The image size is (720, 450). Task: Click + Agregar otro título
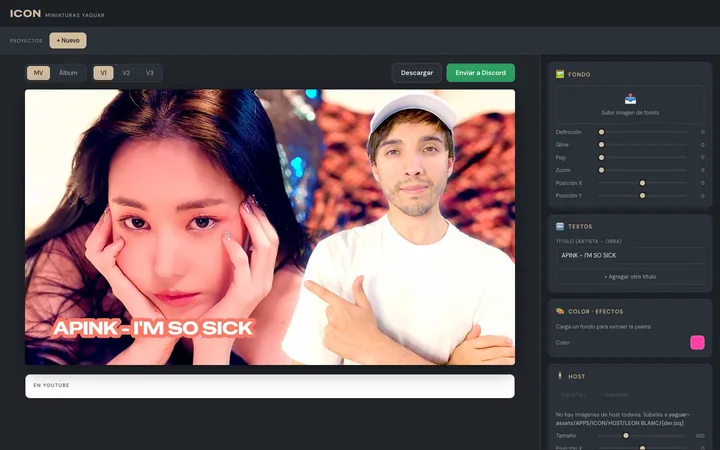[630, 277]
